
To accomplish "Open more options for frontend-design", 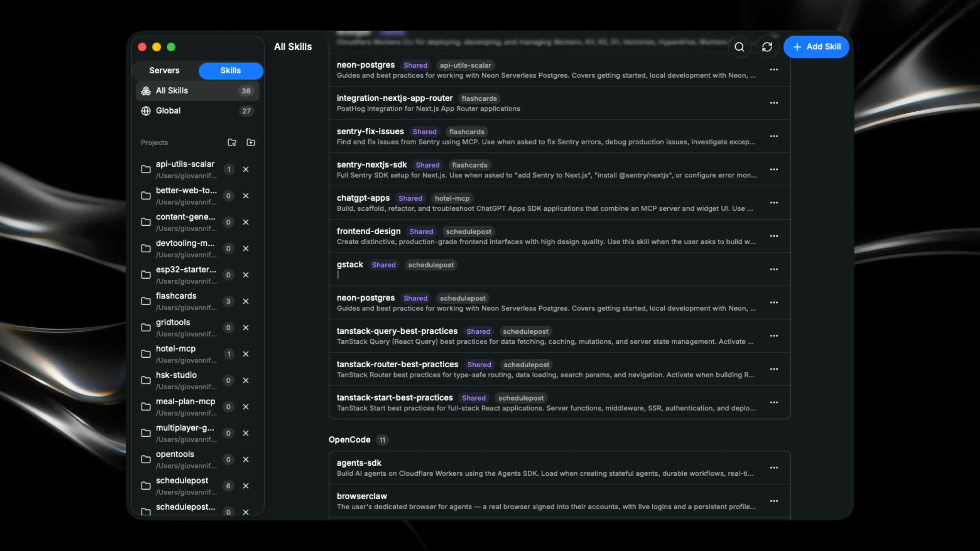I will [x=774, y=236].
